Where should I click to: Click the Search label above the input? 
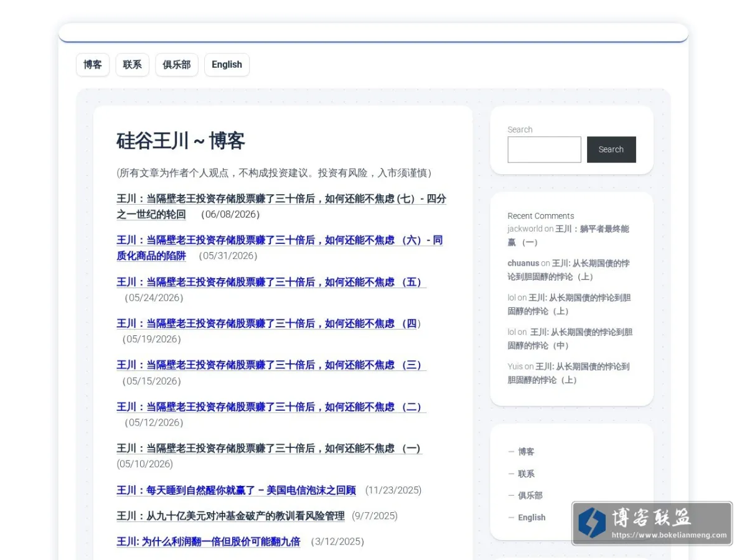coord(520,129)
